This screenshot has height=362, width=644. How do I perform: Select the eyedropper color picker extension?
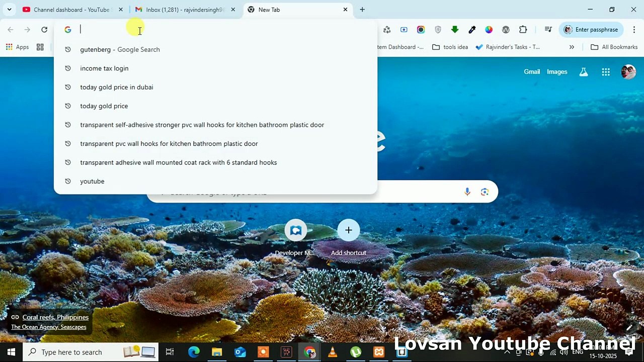click(x=472, y=30)
